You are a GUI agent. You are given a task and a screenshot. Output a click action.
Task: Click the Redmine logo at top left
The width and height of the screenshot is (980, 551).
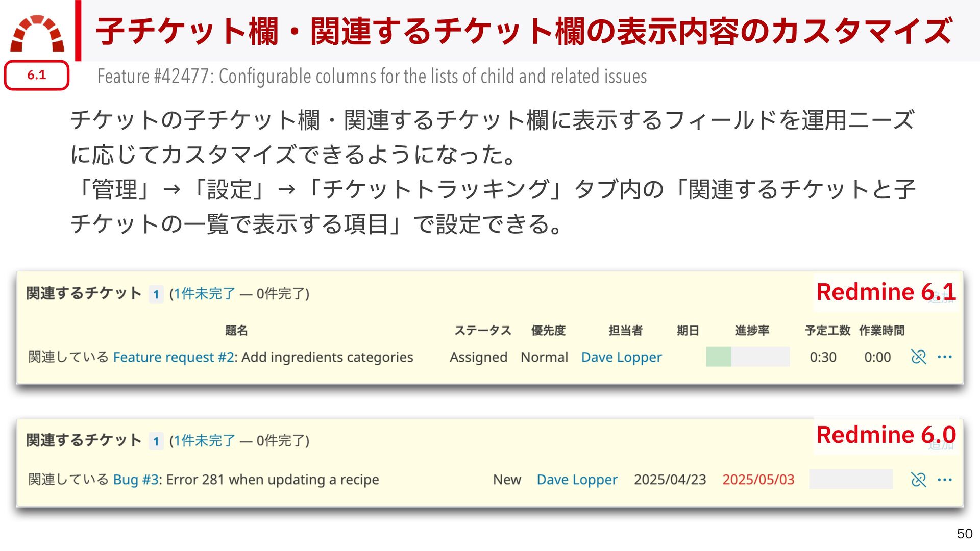37,34
